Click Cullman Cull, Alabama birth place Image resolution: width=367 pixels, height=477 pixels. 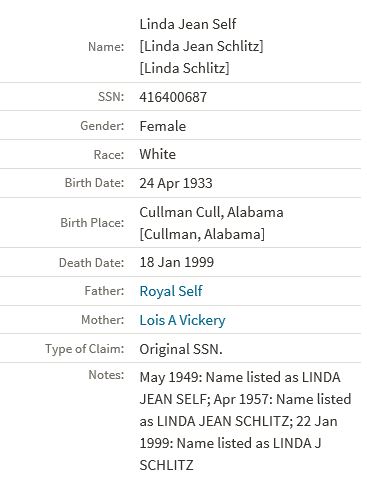coord(211,212)
